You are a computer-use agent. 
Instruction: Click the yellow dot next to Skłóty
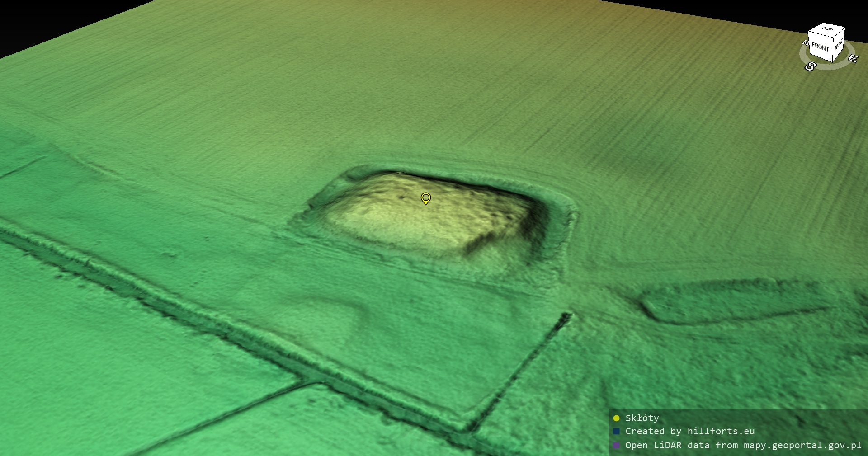[616, 418]
